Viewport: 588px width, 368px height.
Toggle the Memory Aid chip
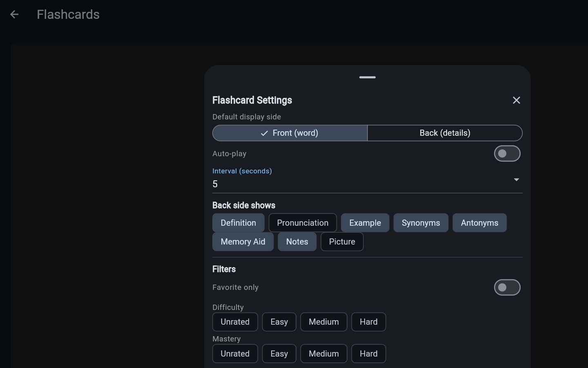point(243,242)
